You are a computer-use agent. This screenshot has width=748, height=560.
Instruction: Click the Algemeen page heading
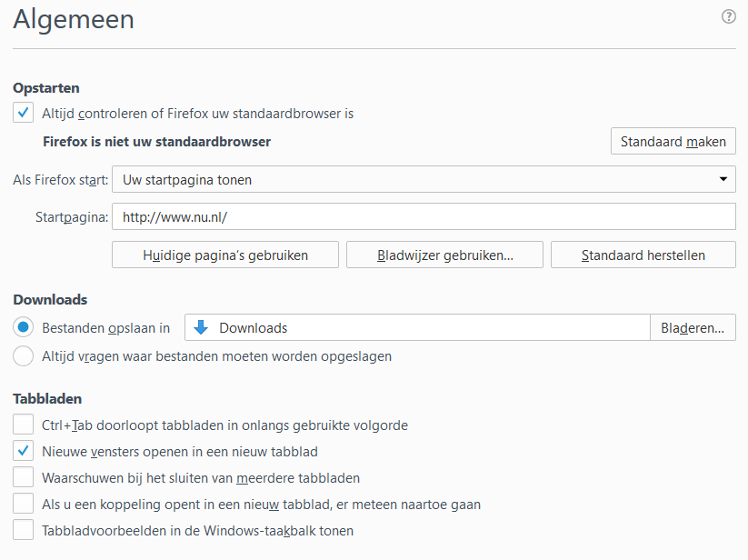pyautogui.click(x=74, y=20)
